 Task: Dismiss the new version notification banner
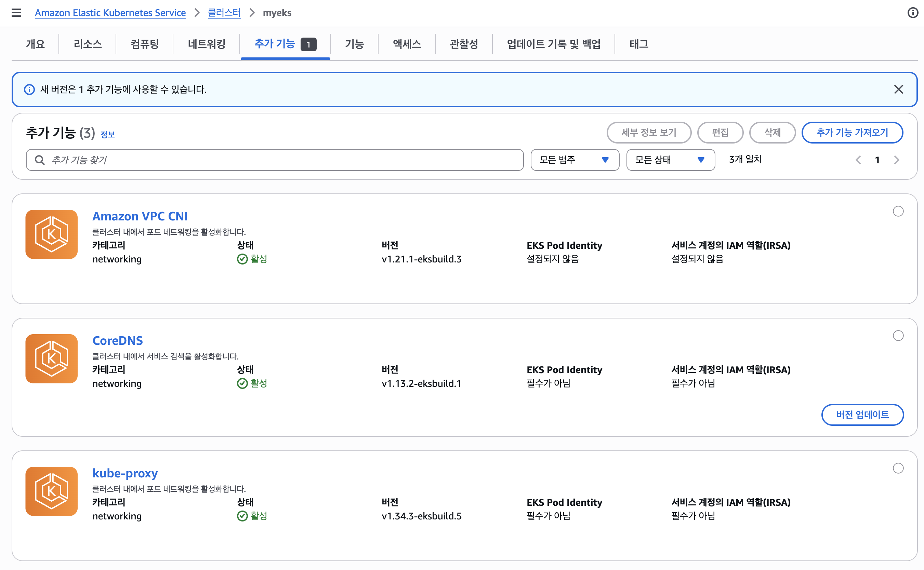point(899,89)
